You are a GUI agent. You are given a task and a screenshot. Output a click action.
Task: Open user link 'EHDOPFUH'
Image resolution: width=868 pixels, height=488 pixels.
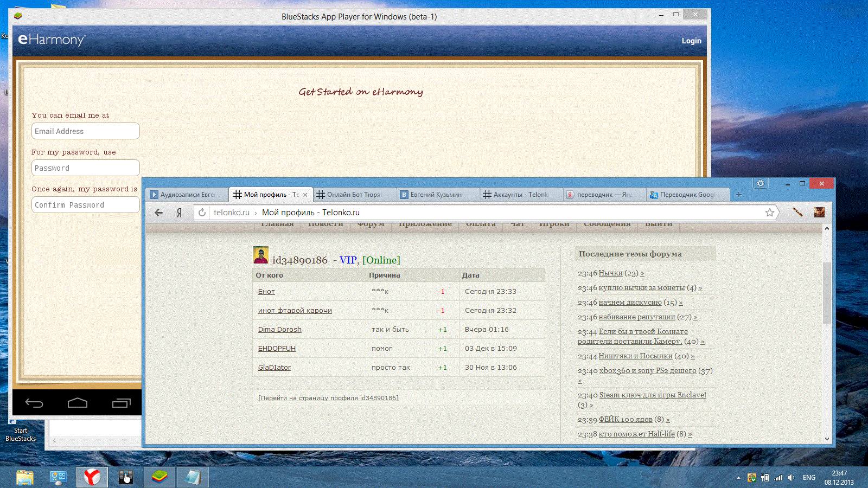tap(277, 349)
